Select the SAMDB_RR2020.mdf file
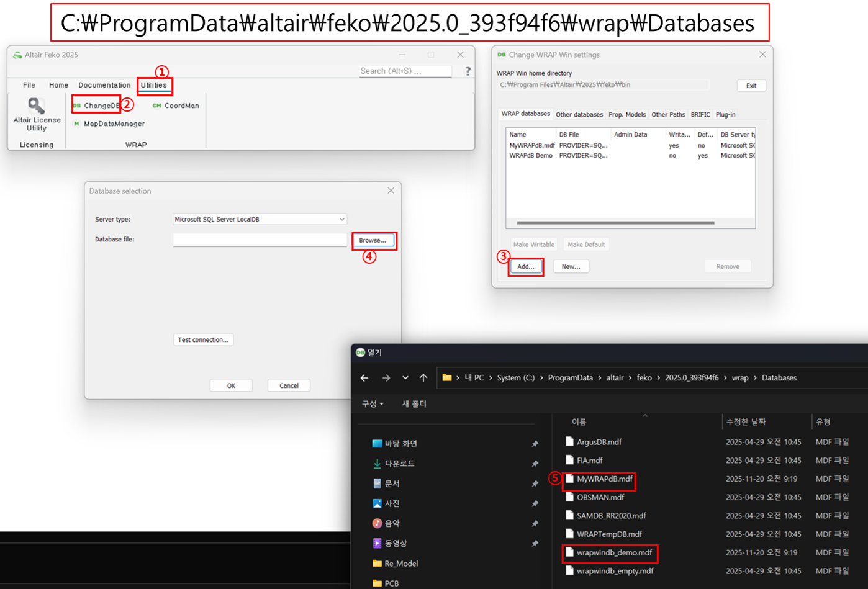The image size is (868, 589). pyautogui.click(x=606, y=516)
